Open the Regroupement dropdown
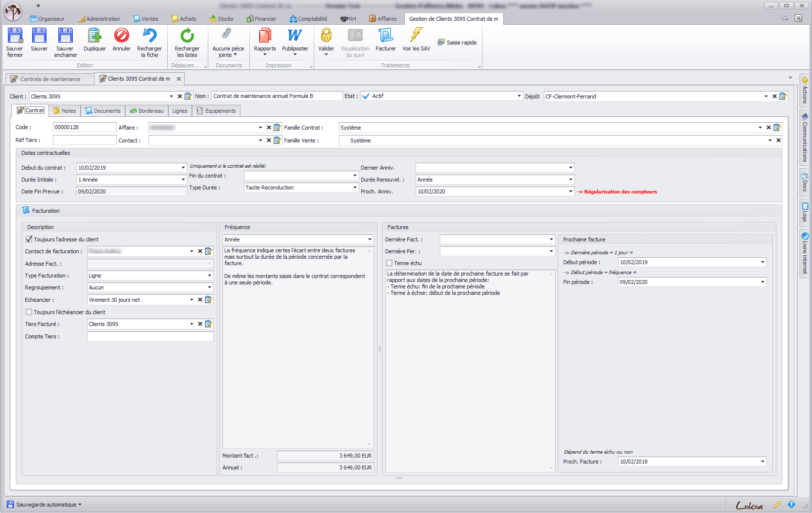Screen dimensions: 812x513 point(209,287)
